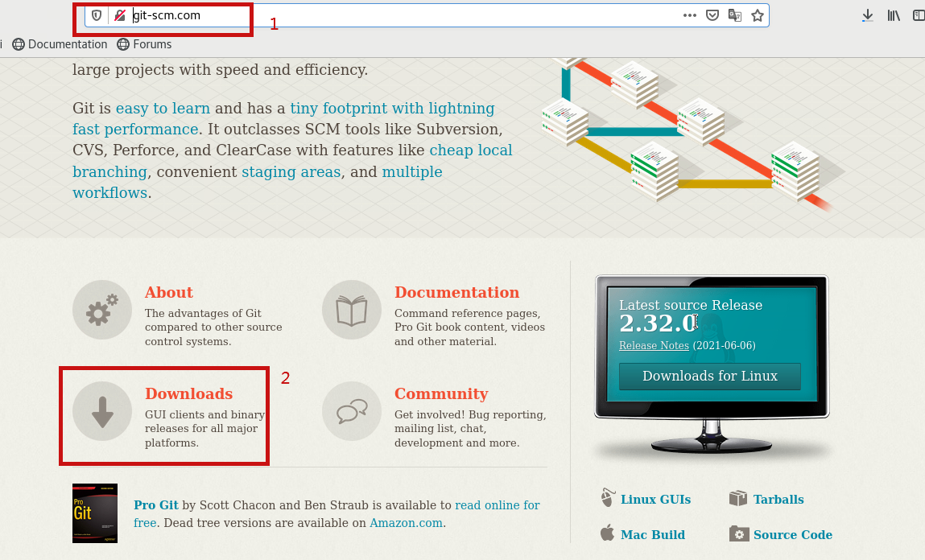This screenshot has height=560, width=925.
Task: Open the Firefox downloads arrow panel
Action: click(x=868, y=15)
